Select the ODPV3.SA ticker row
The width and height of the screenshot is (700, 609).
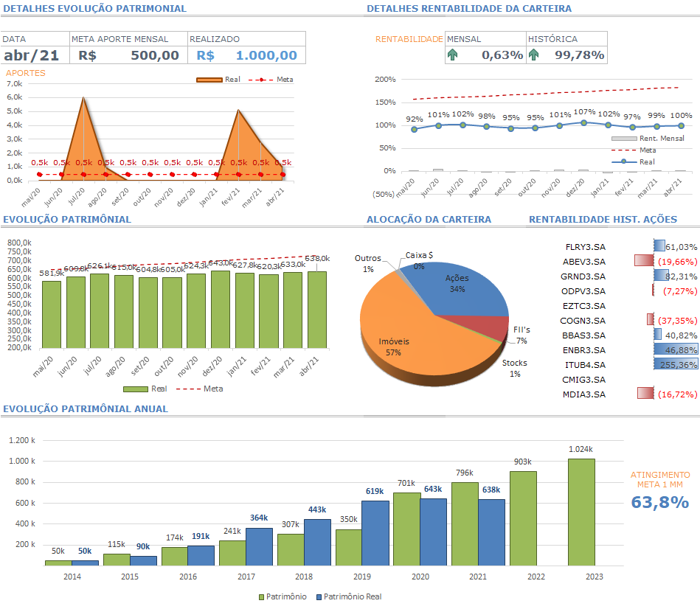click(x=583, y=291)
